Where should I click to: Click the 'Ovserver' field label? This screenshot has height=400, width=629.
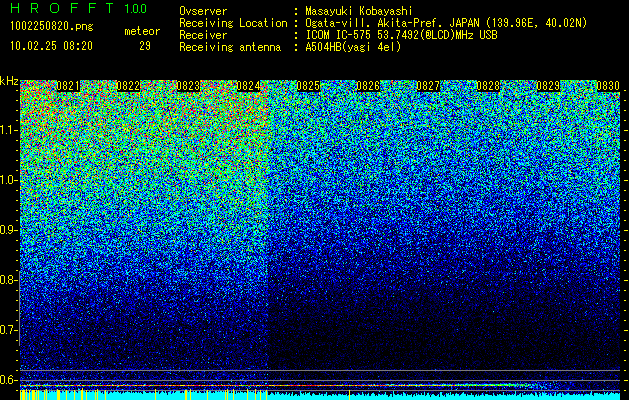[x=203, y=11]
